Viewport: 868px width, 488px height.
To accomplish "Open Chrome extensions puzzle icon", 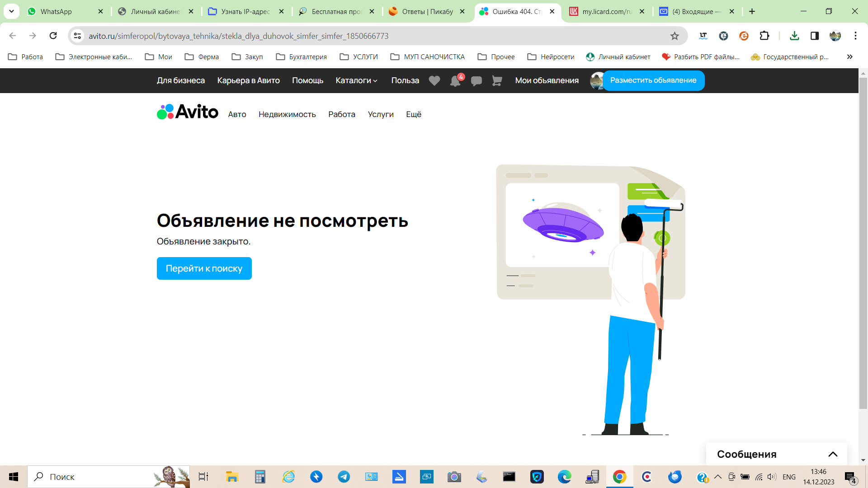I will pyautogui.click(x=764, y=36).
